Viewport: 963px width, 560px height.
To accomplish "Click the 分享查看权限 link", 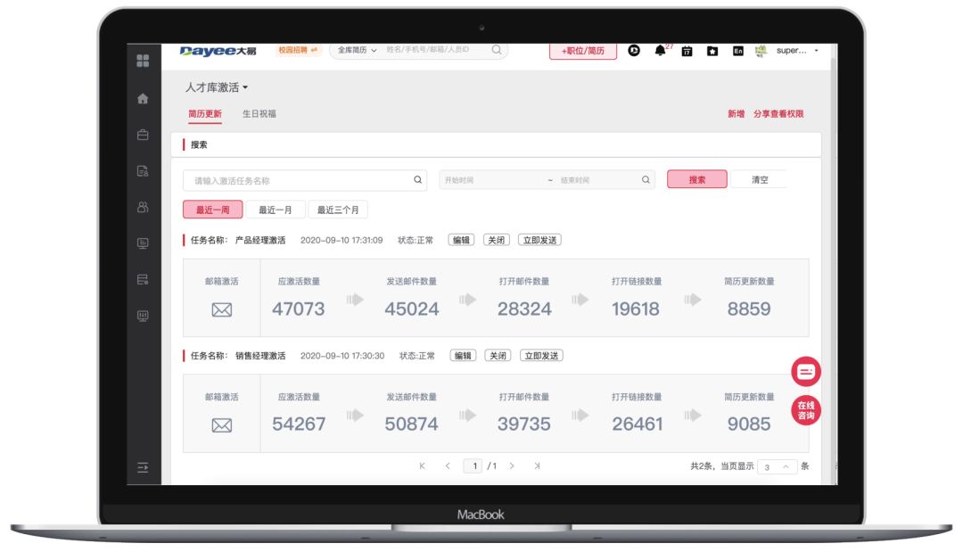I will coord(778,114).
